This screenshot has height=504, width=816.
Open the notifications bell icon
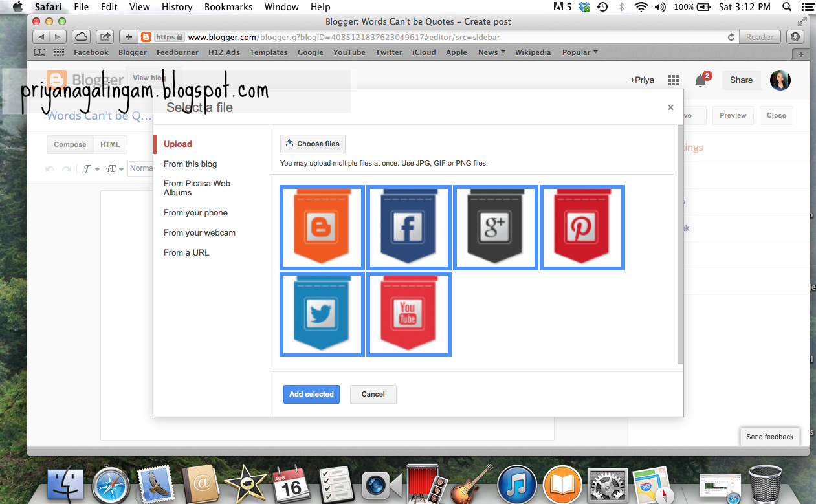point(701,80)
